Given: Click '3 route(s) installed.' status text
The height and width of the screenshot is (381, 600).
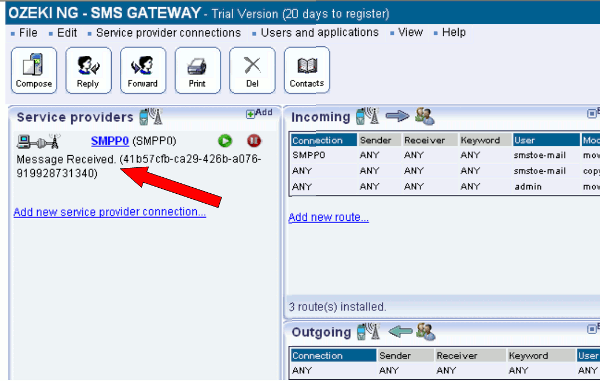Looking at the screenshot, I should (338, 307).
